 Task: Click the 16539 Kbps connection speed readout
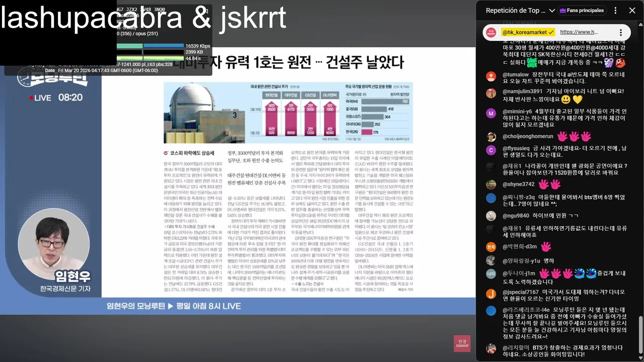click(x=198, y=46)
